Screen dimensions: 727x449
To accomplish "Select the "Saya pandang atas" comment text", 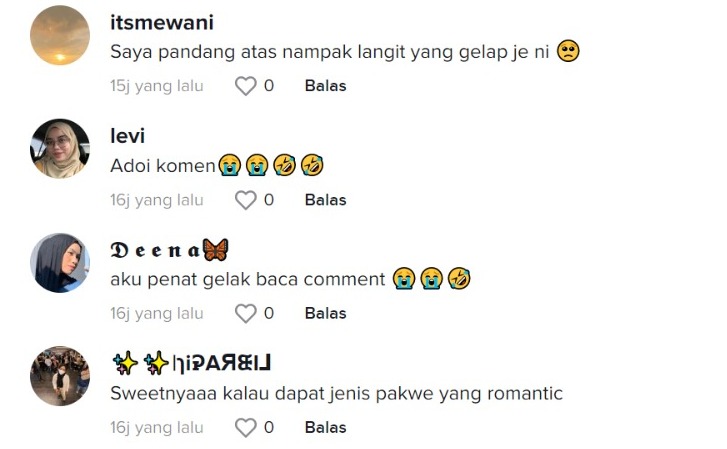I will point(330,52).
